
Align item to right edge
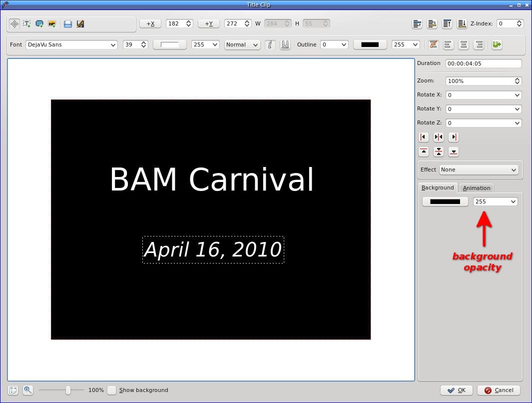tap(454, 137)
